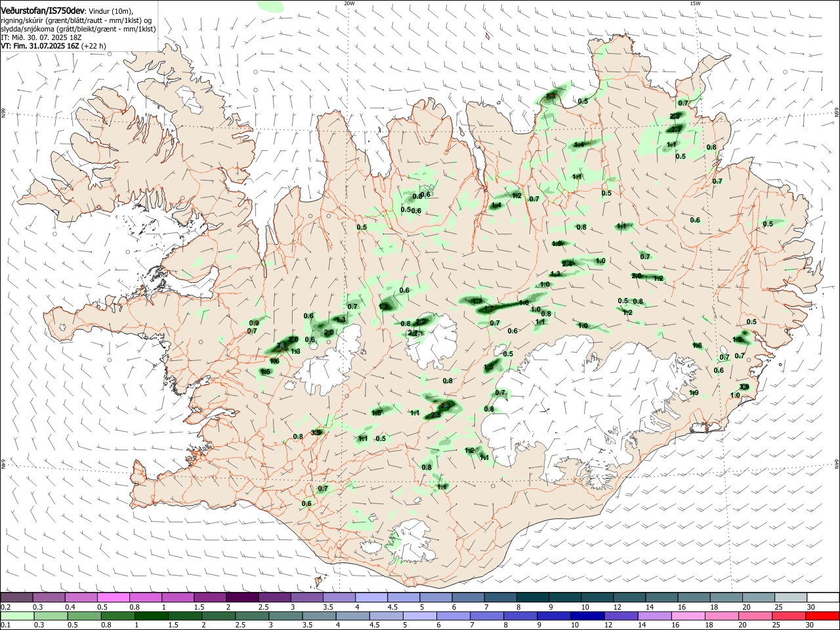This screenshot has height=630, width=840.
Task: Pick the green swatch between 0.8 and 1
Action: tap(117, 616)
